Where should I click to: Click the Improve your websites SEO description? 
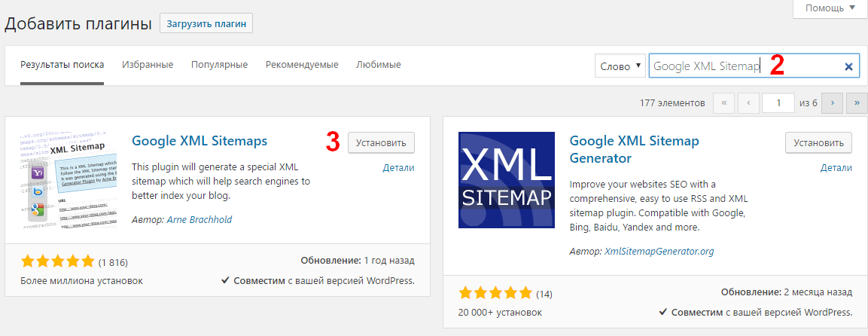tap(660, 206)
